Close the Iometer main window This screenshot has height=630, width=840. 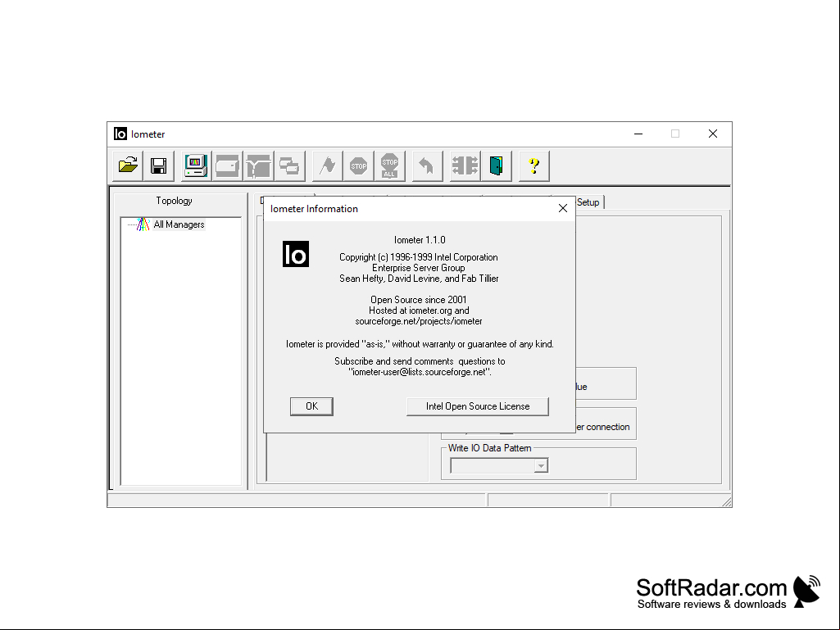click(712, 134)
